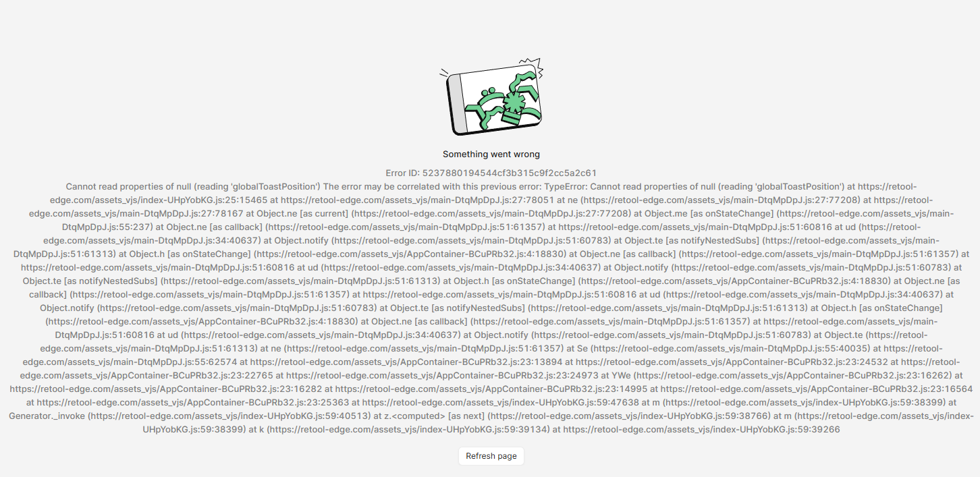The image size is (980, 477).
Task: Click the 'z.<computed> [as next]' entry
Action: [x=432, y=416]
